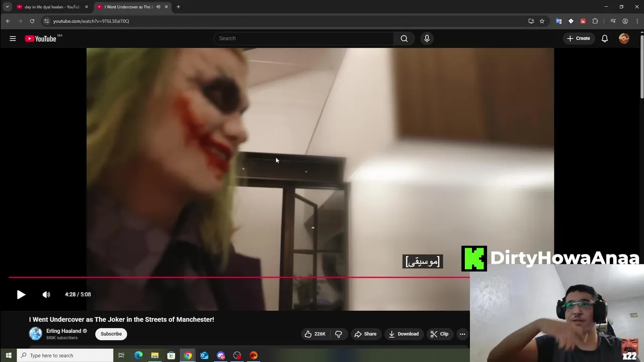
Task: View site information icon in address bar
Action: [x=46, y=21]
